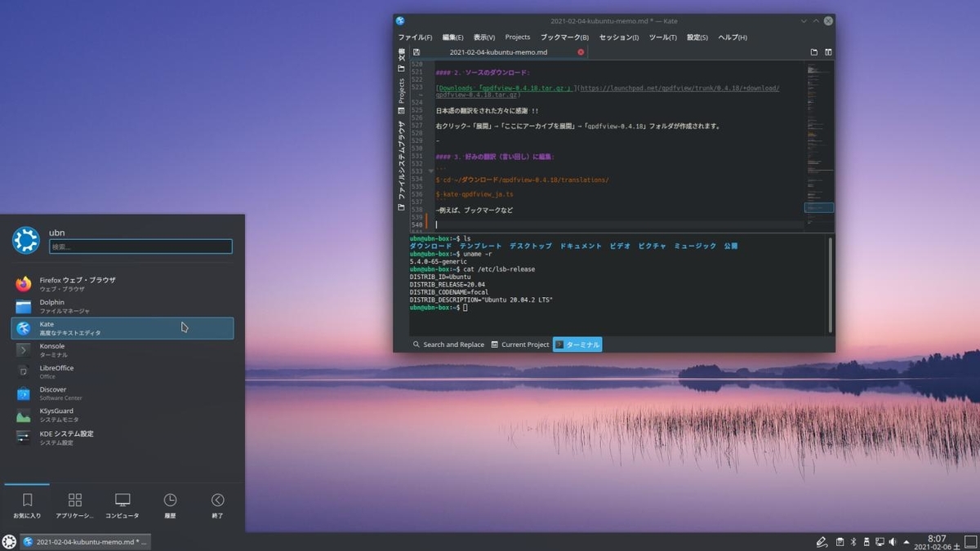Toggle the 文書 sidebar panel
This screenshot has height=551, width=980.
coord(401,60)
